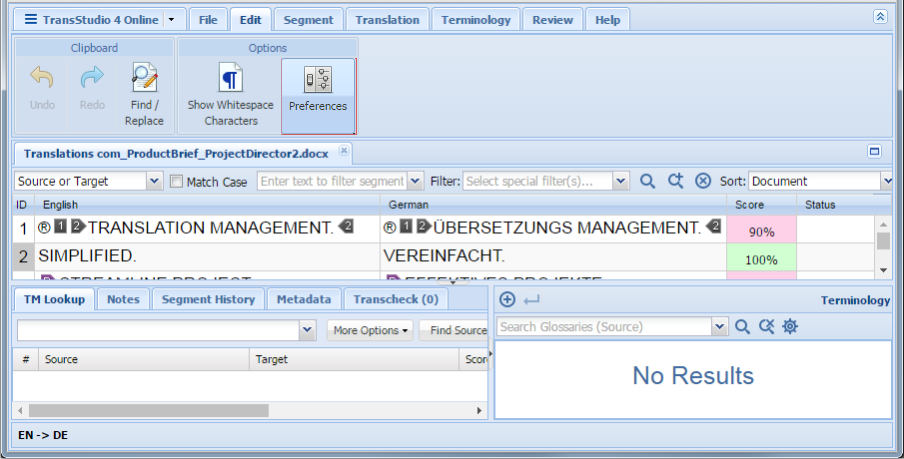The image size is (904, 459).
Task: Switch to the Edit tab
Action: 250,20
